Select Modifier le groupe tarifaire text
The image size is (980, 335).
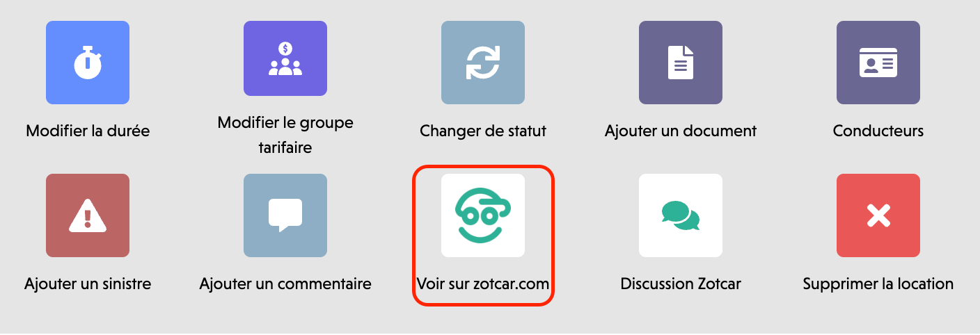pos(285,136)
